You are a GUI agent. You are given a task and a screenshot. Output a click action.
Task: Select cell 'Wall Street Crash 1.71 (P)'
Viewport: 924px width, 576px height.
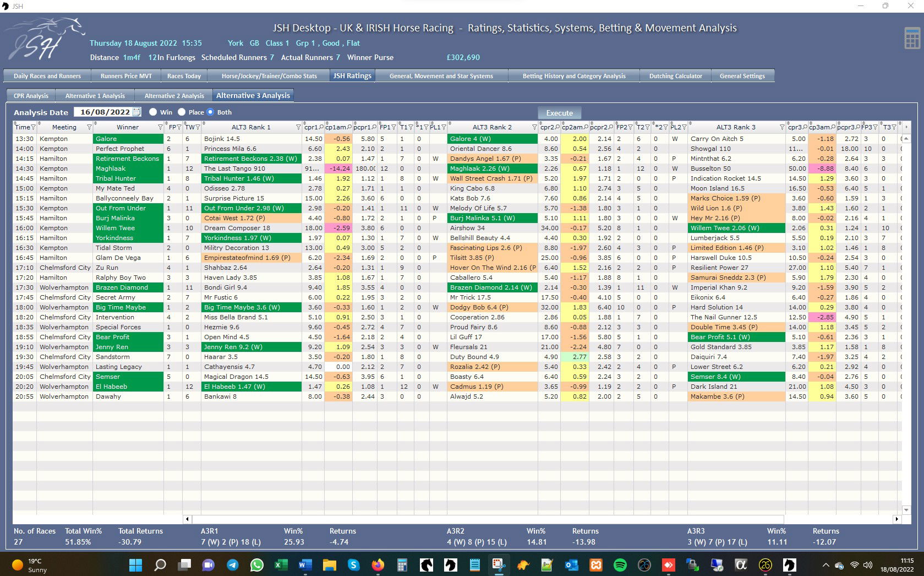click(x=493, y=178)
